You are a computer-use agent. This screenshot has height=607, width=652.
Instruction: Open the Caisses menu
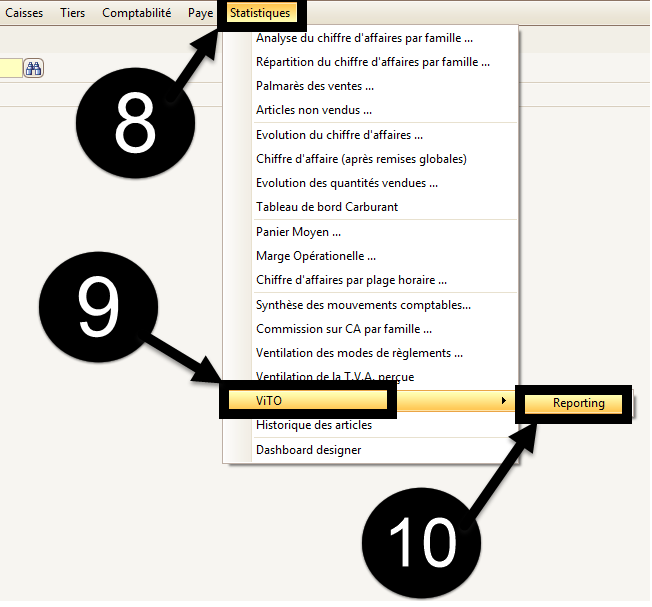point(24,13)
